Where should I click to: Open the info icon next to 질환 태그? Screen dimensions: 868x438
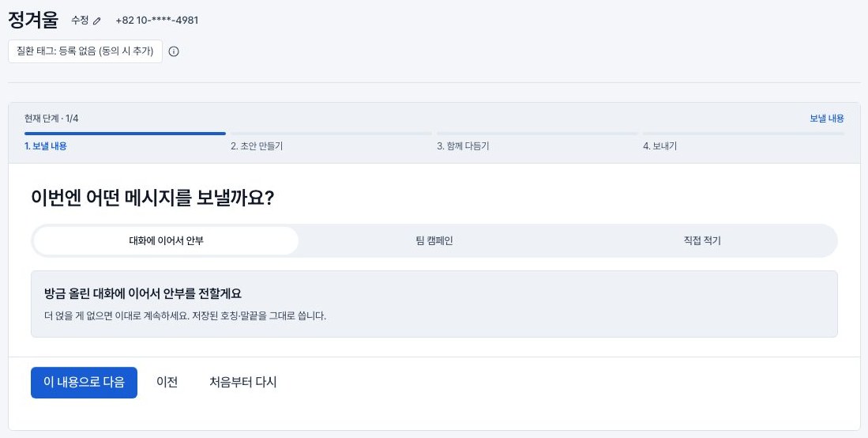click(x=174, y=51)
